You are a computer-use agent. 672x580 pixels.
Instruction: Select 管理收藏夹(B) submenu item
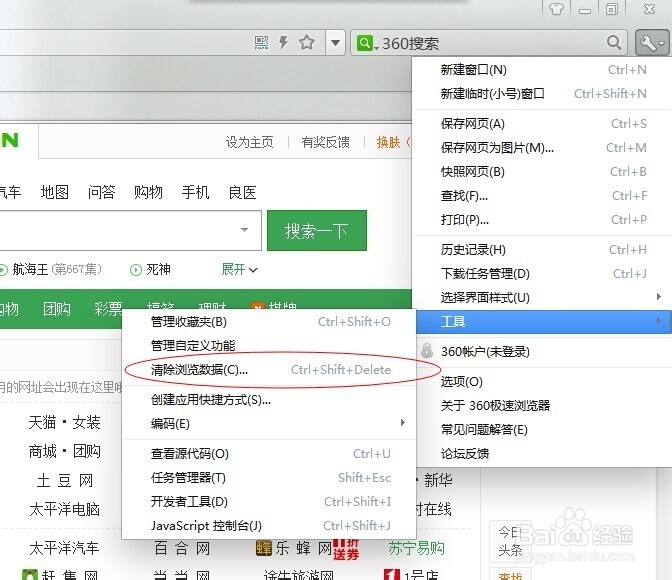[270, 322]
